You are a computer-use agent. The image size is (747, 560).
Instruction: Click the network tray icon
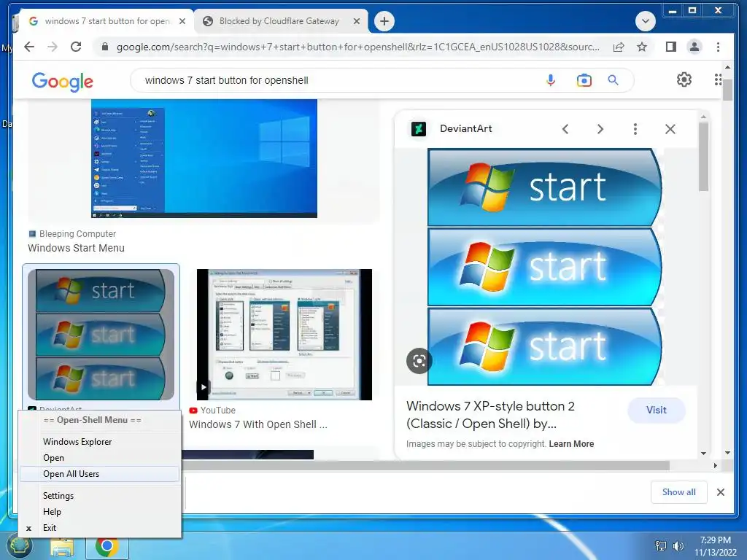coord(661,546)
